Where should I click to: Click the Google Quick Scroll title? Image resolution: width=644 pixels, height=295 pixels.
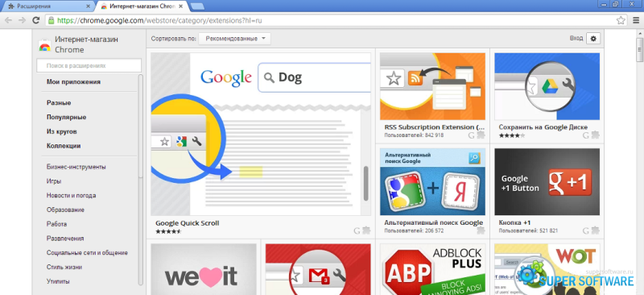pos(188,223)
